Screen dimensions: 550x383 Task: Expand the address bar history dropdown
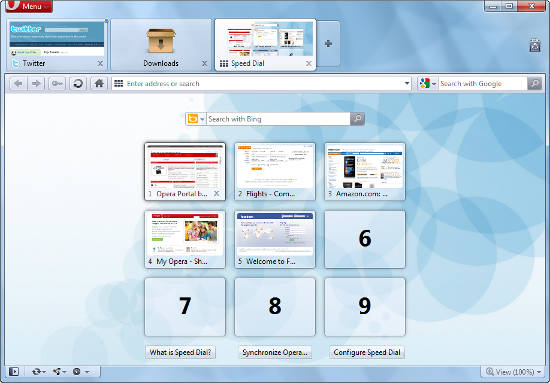coord(407,83)
